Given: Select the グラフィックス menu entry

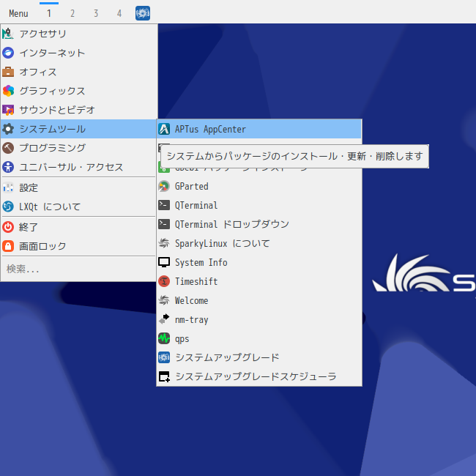Looking at the screenshot, I should point(78,91).
